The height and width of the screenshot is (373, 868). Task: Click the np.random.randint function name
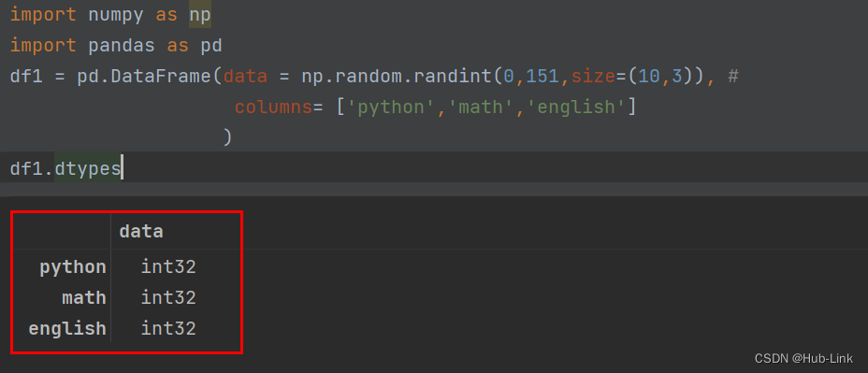point(397,76)
